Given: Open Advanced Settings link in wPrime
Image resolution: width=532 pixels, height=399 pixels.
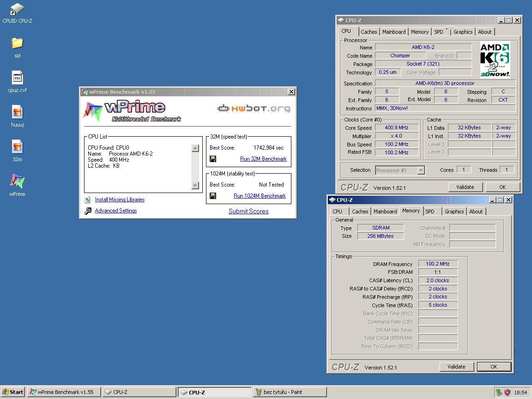Looking at the screenshot, I should 116,211.
